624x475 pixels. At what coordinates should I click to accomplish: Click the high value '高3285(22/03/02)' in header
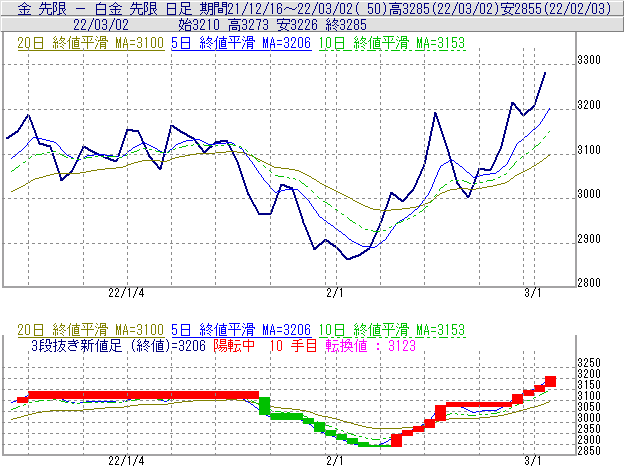(x=443, y=8)
